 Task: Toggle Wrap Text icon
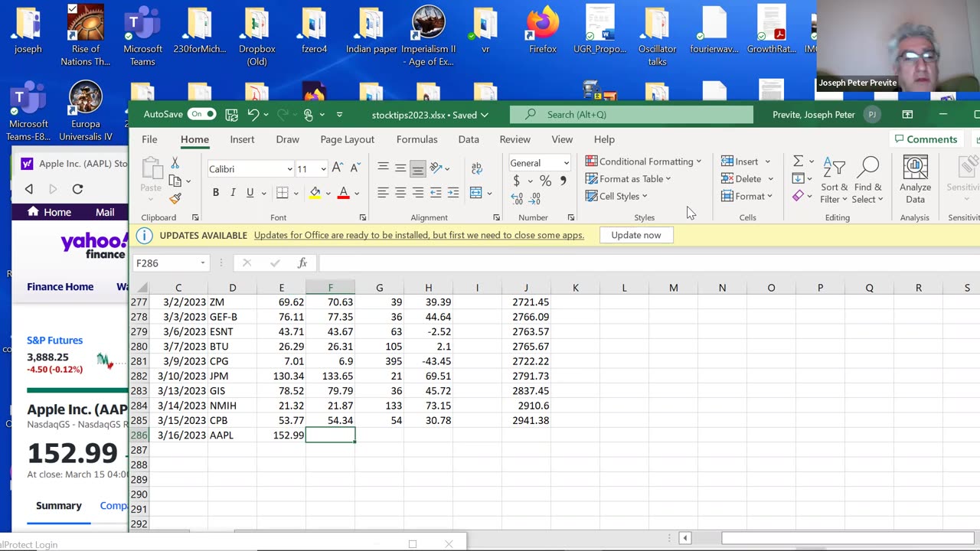[476, 168]
